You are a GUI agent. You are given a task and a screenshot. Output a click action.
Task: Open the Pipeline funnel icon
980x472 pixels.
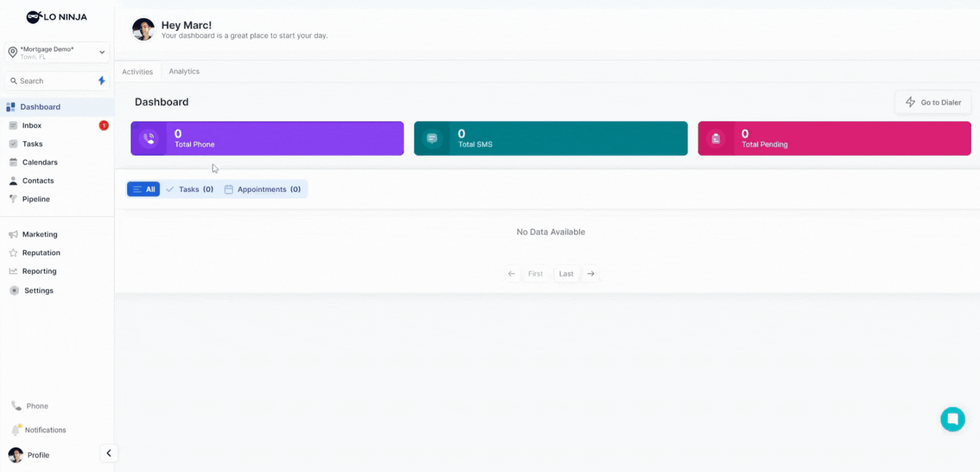[x=13, y=199]
